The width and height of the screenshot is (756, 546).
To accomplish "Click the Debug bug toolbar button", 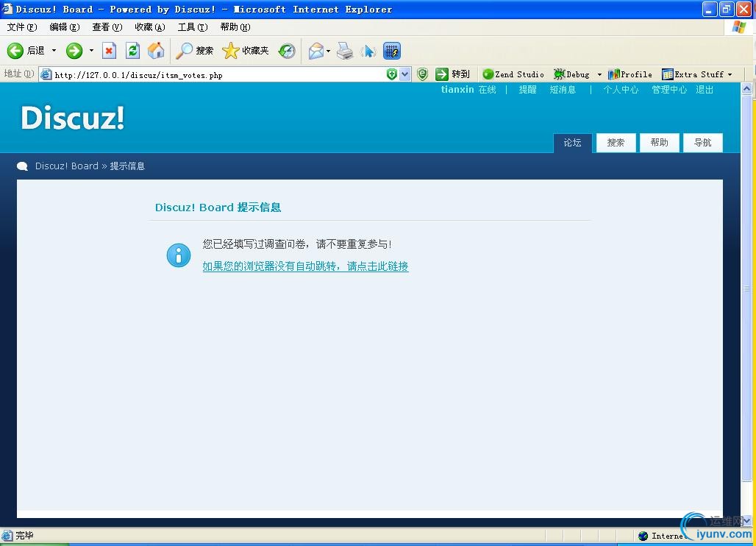I will 572,74.
